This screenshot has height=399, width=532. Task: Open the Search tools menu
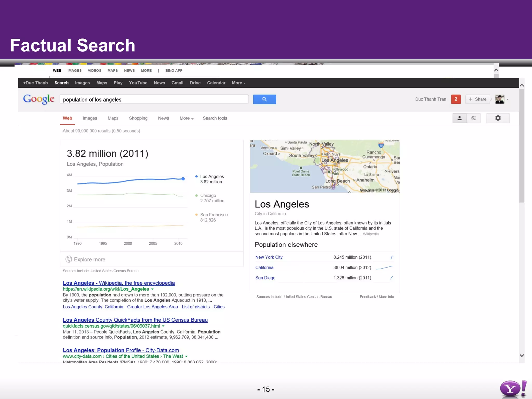click(x=215, y=118)
